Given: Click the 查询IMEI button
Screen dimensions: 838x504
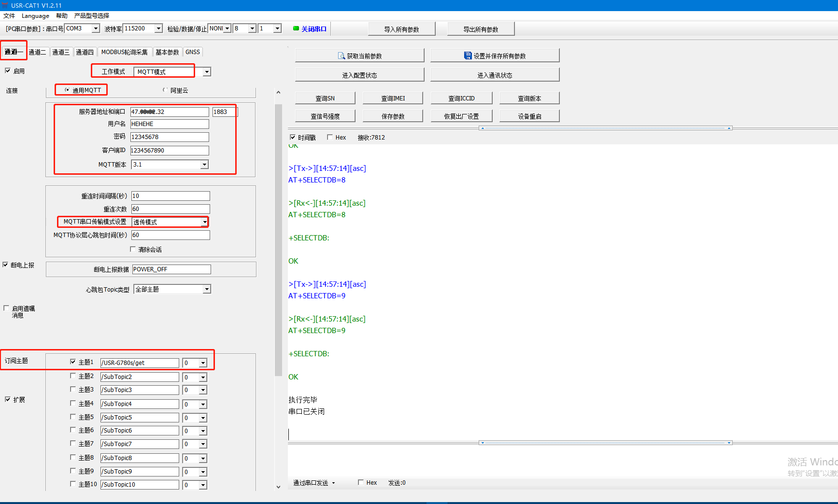Looking at the screenshot, I should click(x=393, y=98).
